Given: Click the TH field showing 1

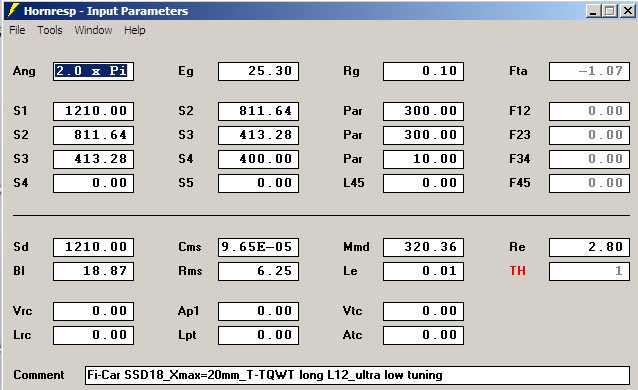Looking at the screenshot, I should click(589, 271).
